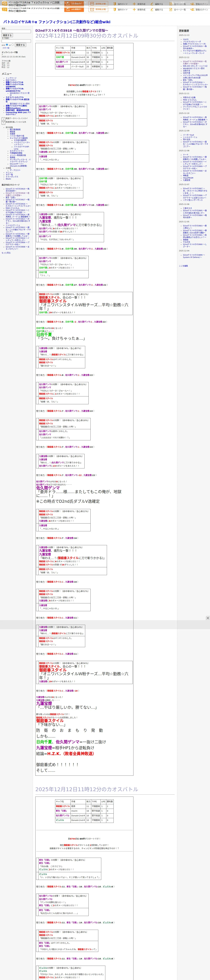Viewport: 210px width, 980px height.
Task: Click the @wiki logo icon in the header
Action: [x=5, y=9]
